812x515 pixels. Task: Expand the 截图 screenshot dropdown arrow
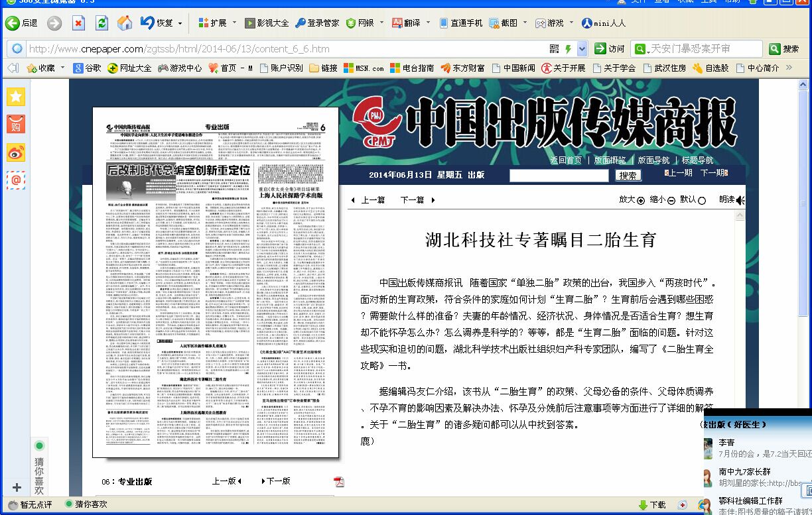[x=525, y=23]
